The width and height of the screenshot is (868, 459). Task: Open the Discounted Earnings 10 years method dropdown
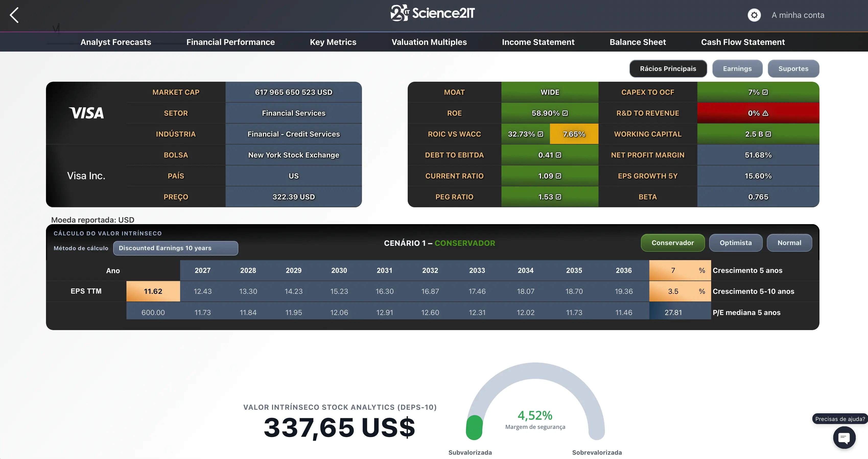point(175,248)
